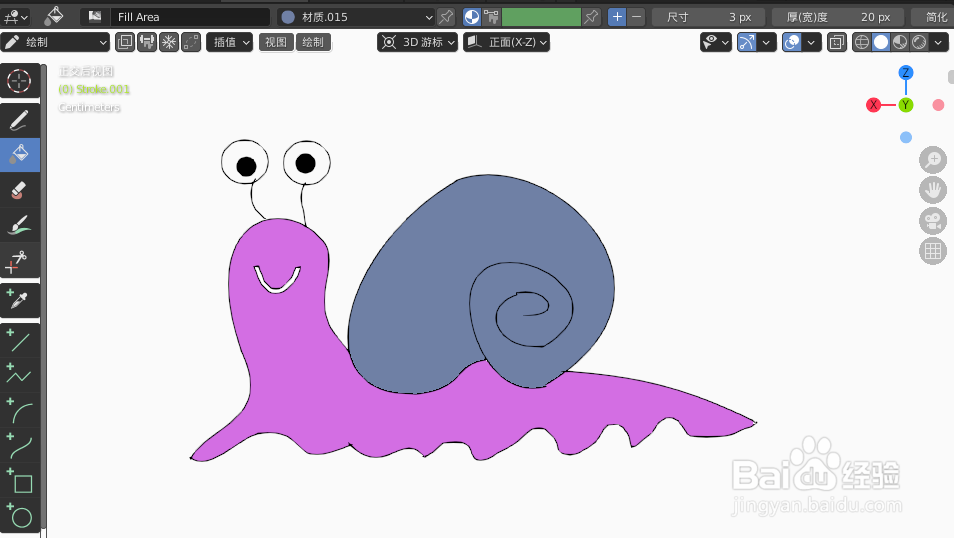The width and height of the screenshot is (954, 538).
Task: Open the 材质.015 material dropdown
Action: (x=356, y=17)
